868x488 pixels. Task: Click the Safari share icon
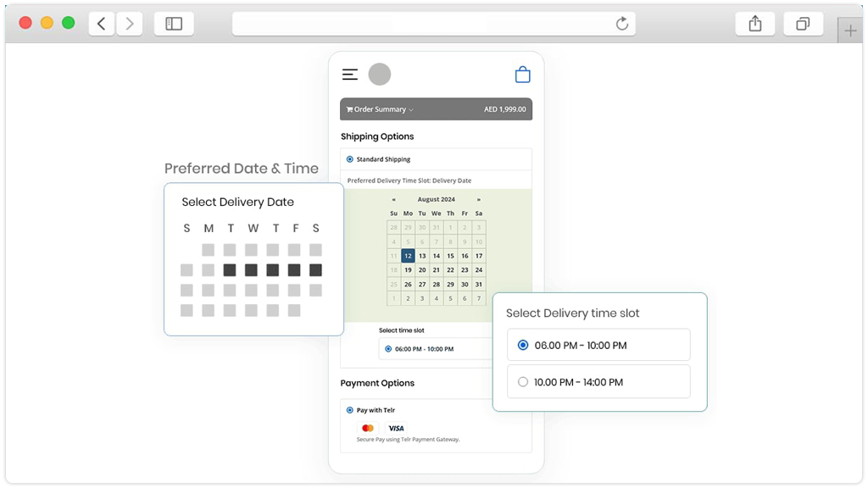pos(754,23)
